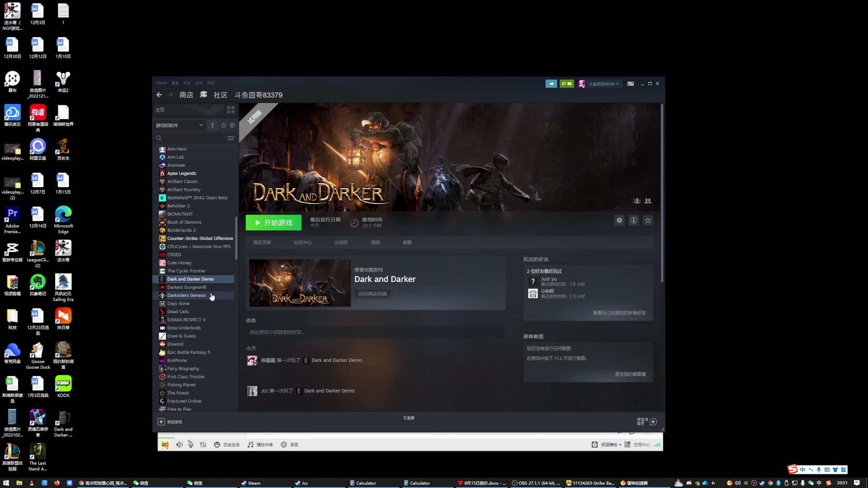This screenshot has width=868, height=488.
Task: Click the activity share text field
Action: click(376, 332)
